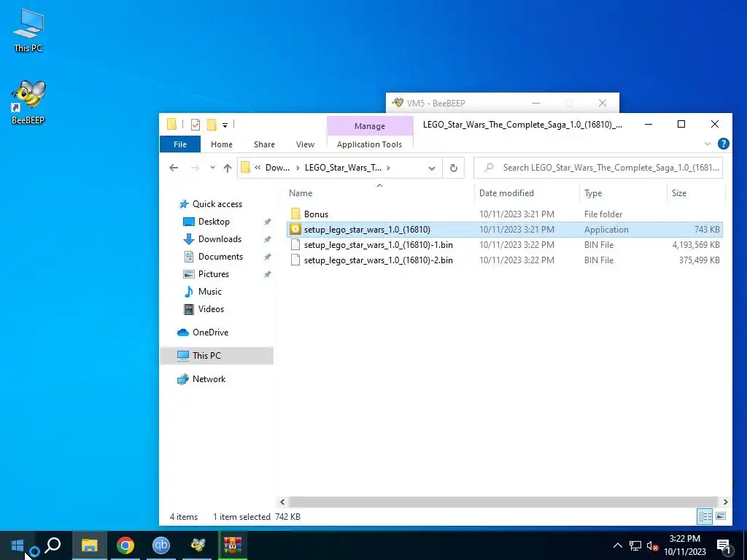Switch to the Share ribbon tab
This screenshot has width=747, height=560.
point(264,144)
